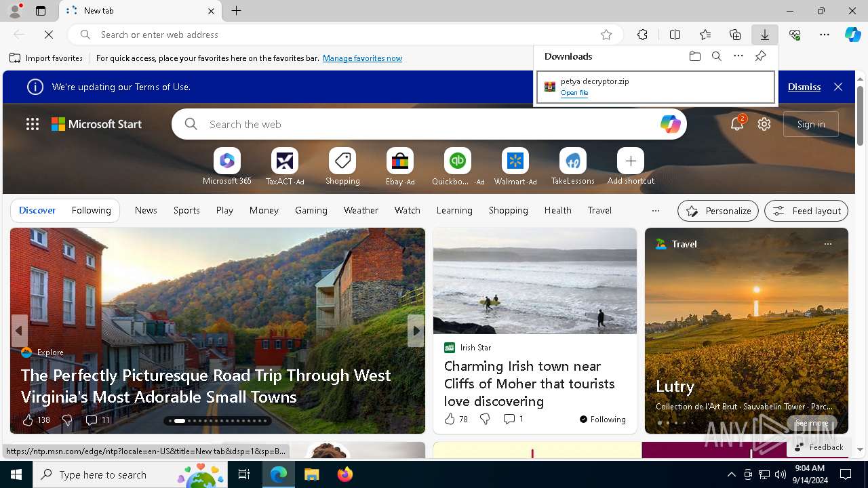
Task: Dislike the Irish Star article
Action: click(485, 420)
